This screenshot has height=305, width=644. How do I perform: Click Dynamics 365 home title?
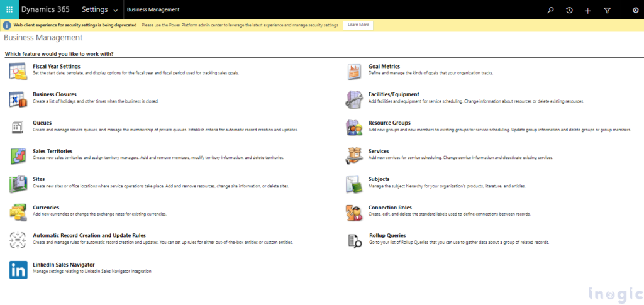(x=47, y=10)
